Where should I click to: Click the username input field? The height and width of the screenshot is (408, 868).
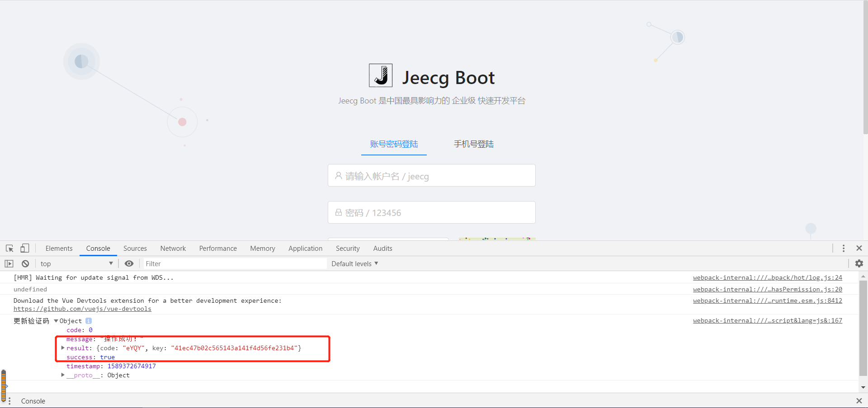pos(431,176)
